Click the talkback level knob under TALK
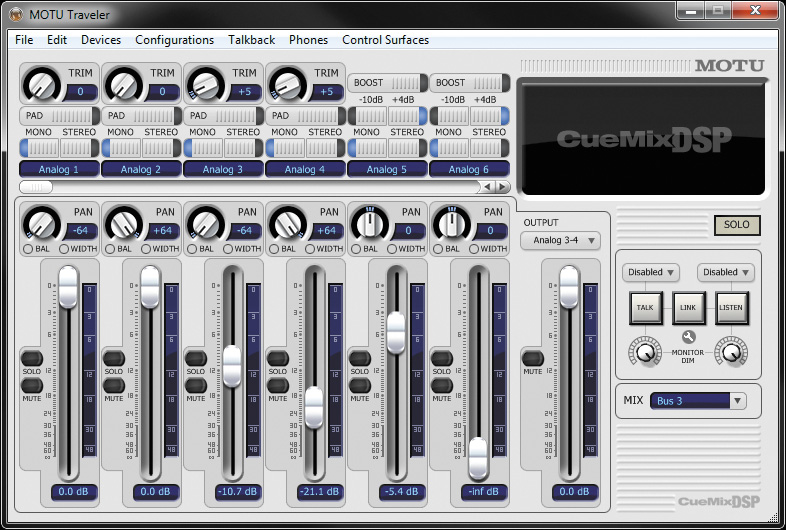The image size is (786, 530). point(645,351)
